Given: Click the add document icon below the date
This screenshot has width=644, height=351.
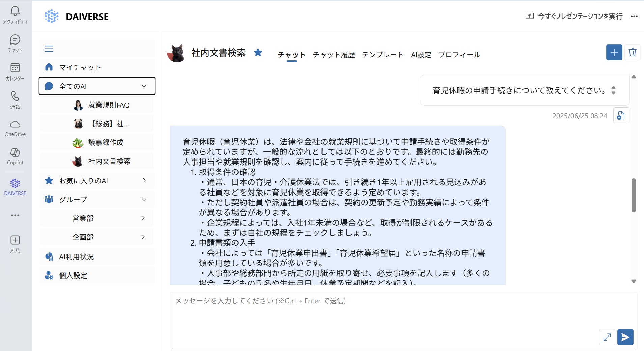Looking at the screenshot, I should point(621,116).
